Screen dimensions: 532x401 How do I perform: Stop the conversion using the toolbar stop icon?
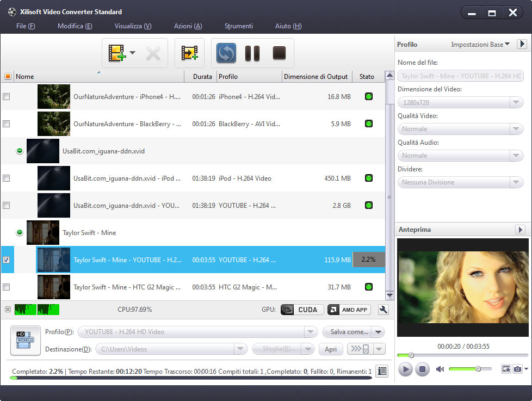tap(279, 53)
